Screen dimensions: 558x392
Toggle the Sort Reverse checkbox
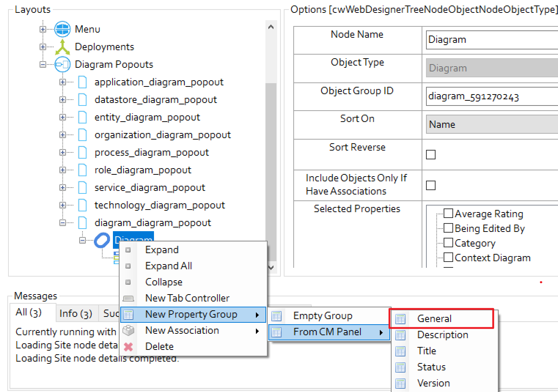(x=431, y=155)
